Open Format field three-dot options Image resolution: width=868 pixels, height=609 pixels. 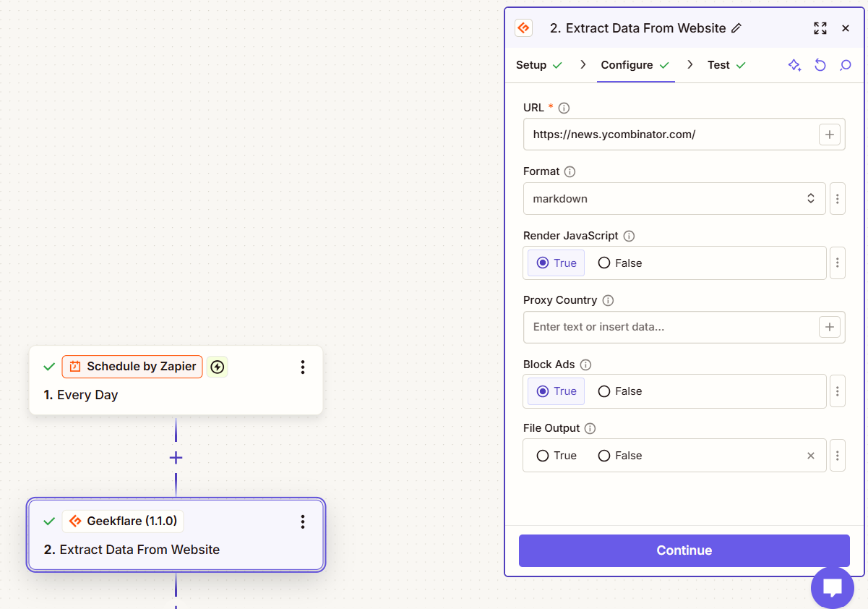[x=837, y=198]
